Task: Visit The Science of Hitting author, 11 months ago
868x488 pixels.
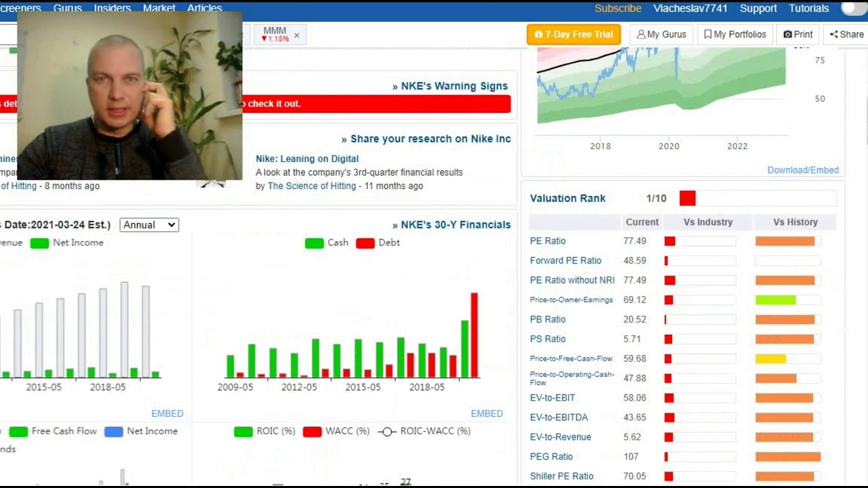Action: (312, 186)
